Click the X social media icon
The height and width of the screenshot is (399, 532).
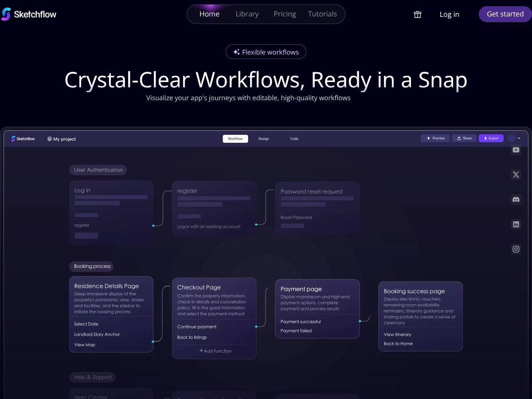pyautogui.click(x=516, y=175)
